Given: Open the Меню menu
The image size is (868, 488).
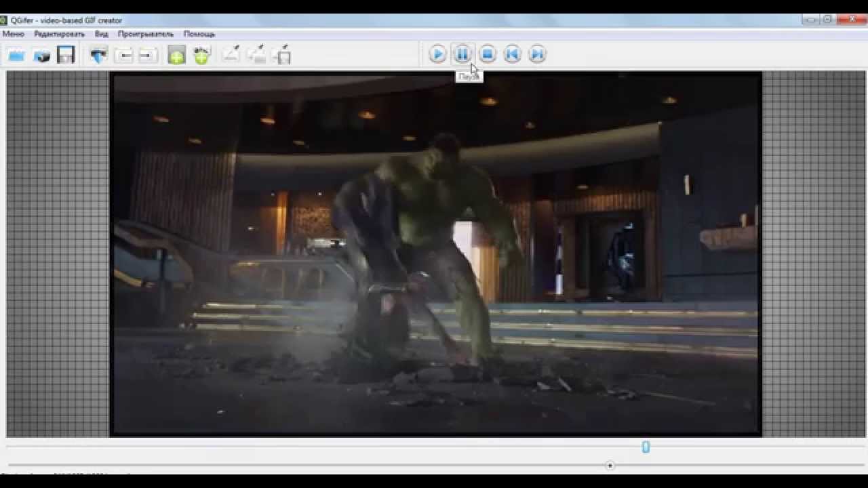Looking at the screenshot, I should [x=13, y=33].
